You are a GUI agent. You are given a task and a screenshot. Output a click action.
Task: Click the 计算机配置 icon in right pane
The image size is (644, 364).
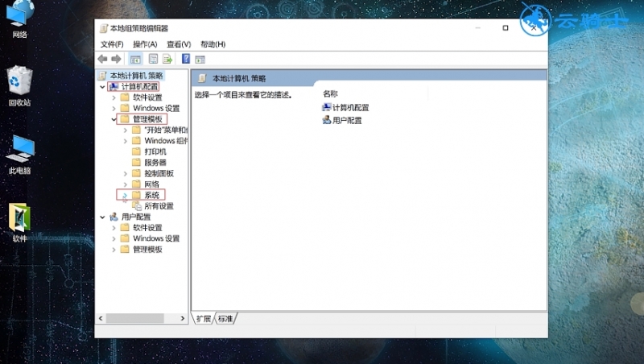click(x=327, y=107)
